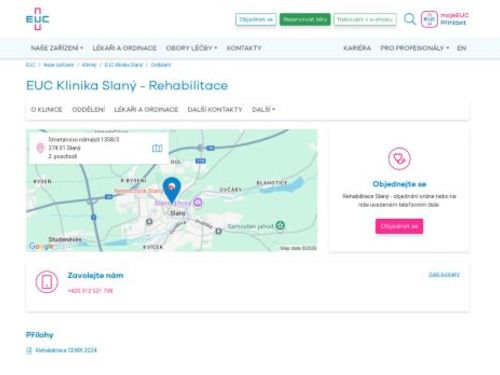Click the EUC logo in header
This screenshot has height=375, width=500.
37,19
